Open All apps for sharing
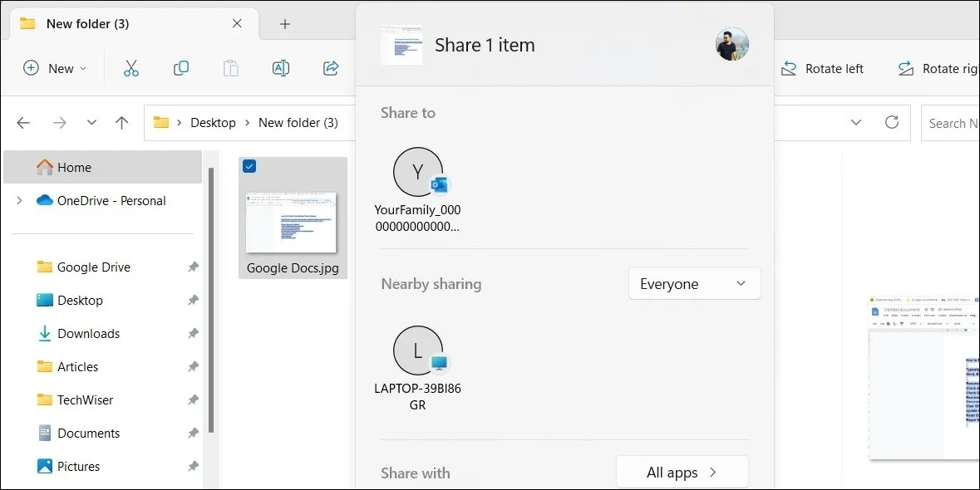 coord(682,472)
